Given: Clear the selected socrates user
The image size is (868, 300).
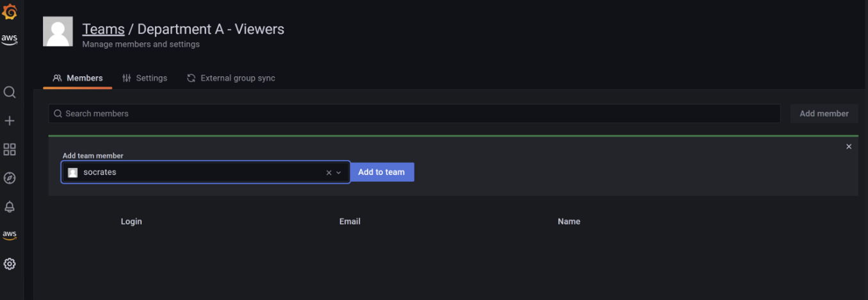Looking at the screenshot, I should [x=329, y=172].
